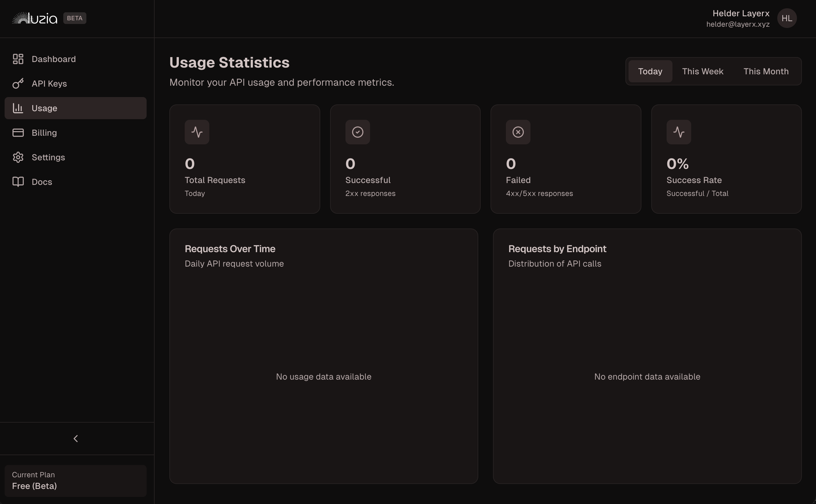
Task: Collapse the sidebar with the chevron
Action: pyautogui.click(x=75, y=438)
